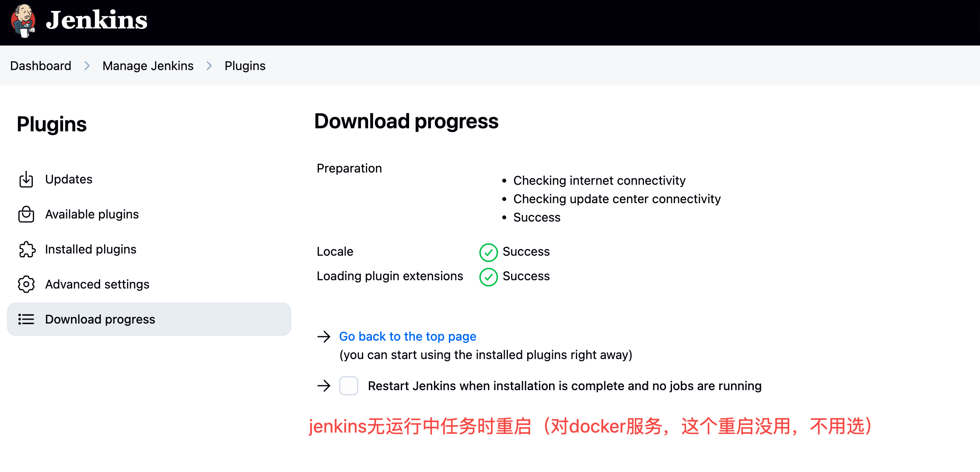Click Success bullet under Preparation
This screenshot has width=980, height=472.
537,218
